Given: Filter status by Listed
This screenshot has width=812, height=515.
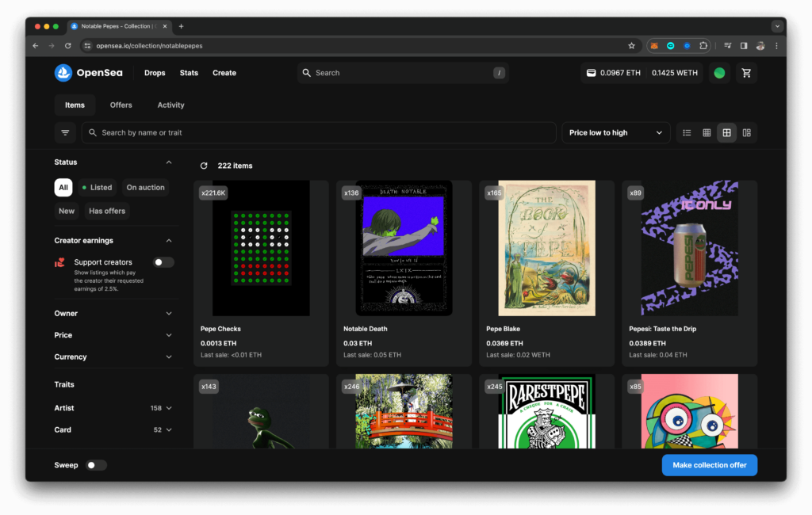Looking at the screenshot, I should (97, 187).
